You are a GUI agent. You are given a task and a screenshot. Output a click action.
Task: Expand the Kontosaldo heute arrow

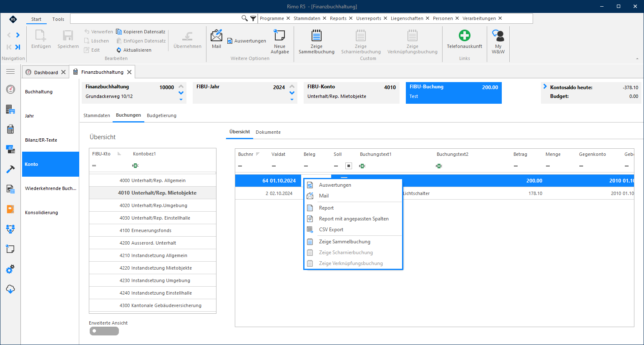545,87
